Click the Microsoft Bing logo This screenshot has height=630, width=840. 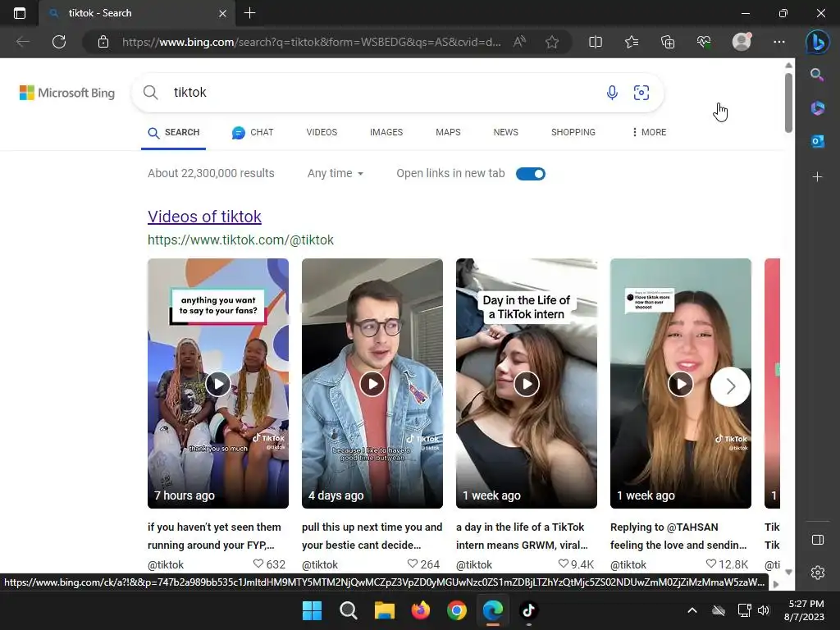(67, 93)
